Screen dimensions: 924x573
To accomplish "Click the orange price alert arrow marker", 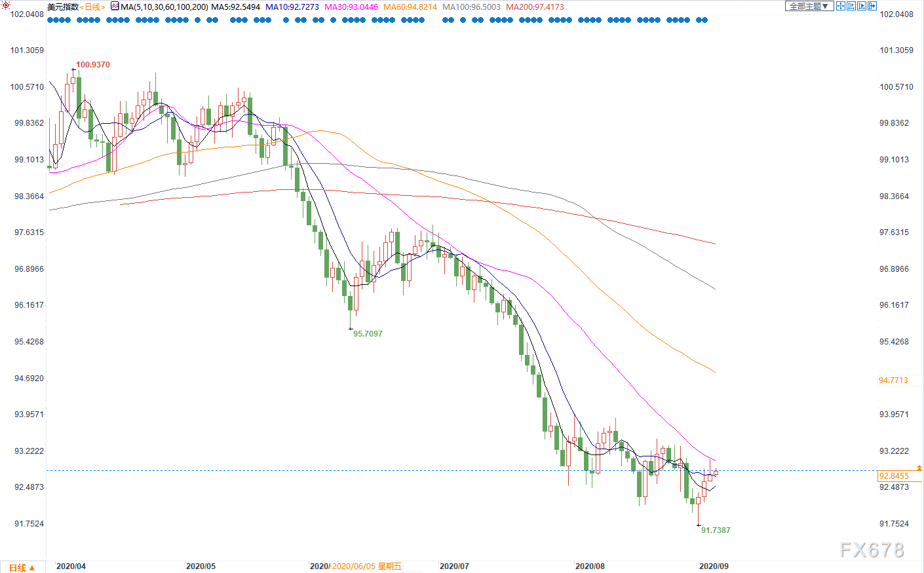I will point(919,468).
